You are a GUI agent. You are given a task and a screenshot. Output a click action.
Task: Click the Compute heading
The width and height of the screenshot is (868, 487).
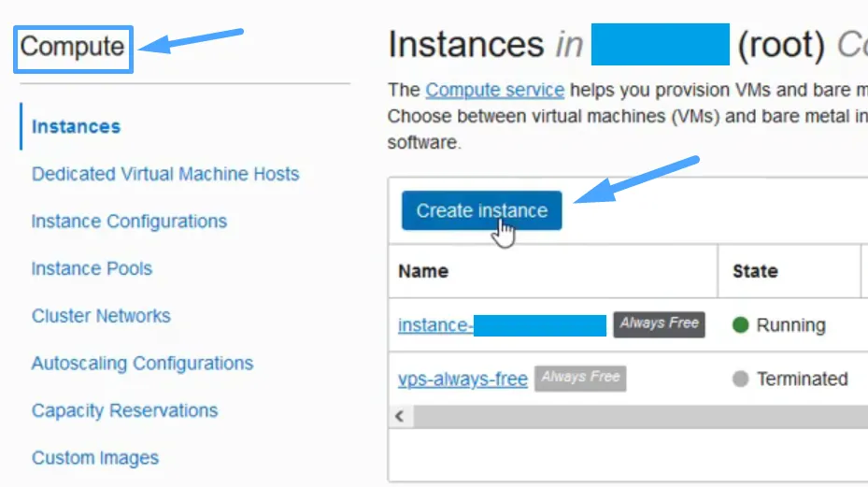pos(73,47)
